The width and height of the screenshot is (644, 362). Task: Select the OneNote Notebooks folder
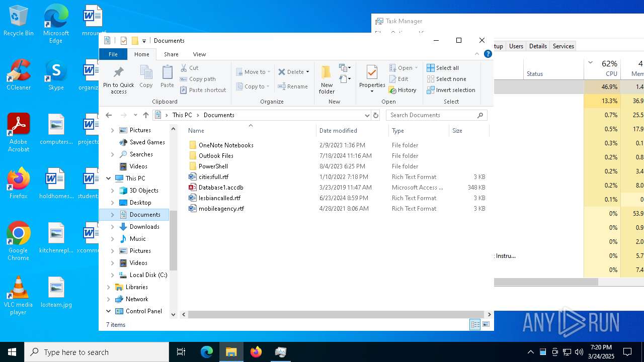226,145
